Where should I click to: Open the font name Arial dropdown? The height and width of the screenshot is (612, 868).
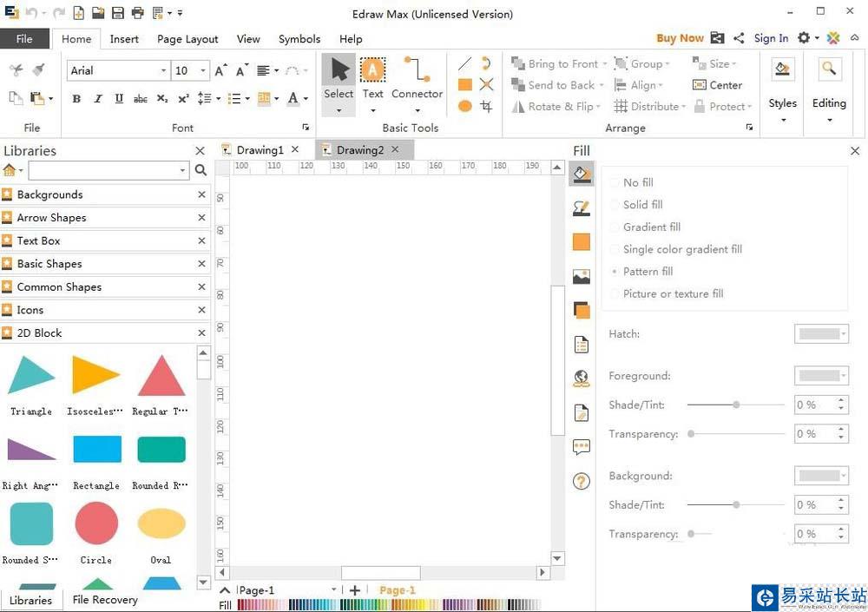163,71
